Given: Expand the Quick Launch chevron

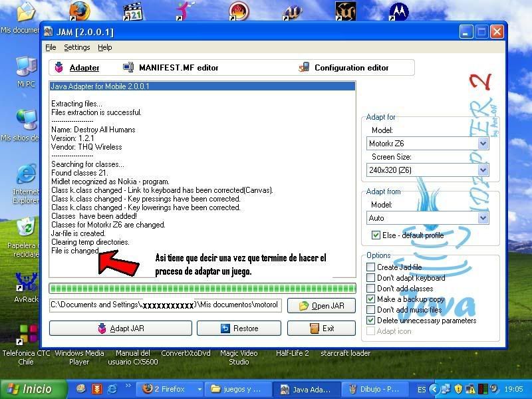Looking at the screenshot, I should tap(128, 386).
